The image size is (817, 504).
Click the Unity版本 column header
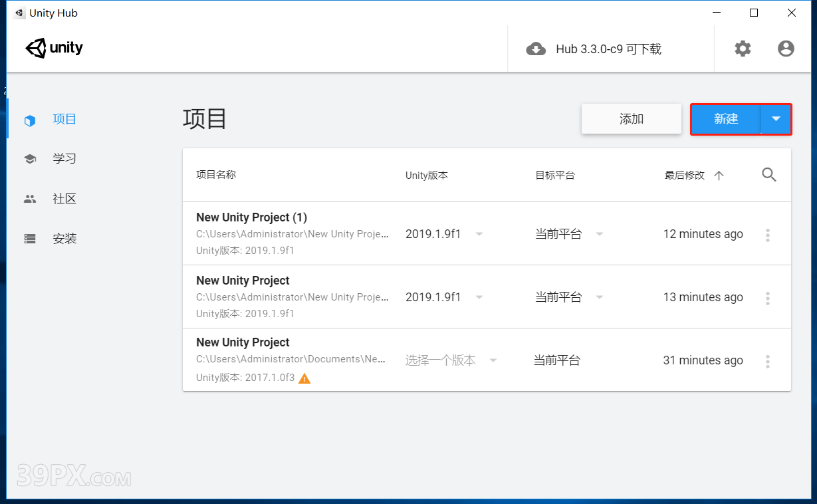point(427,176)
